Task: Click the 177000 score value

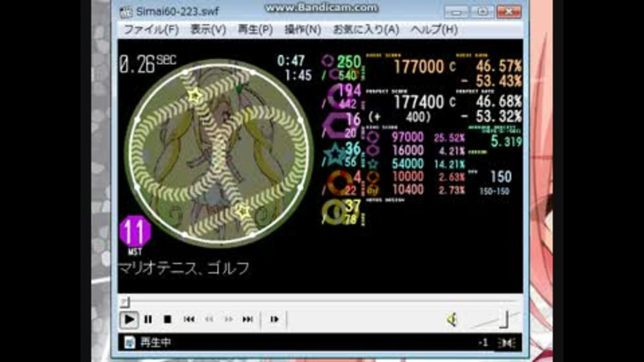Action: coord(419,67)
